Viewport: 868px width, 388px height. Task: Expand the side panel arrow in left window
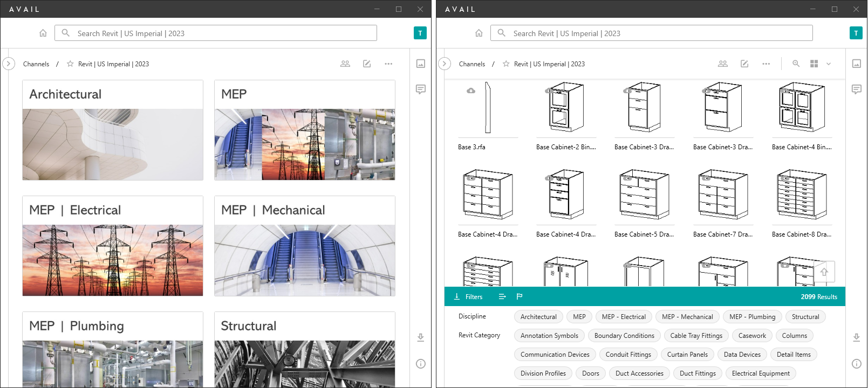click(x=9, y=64)
